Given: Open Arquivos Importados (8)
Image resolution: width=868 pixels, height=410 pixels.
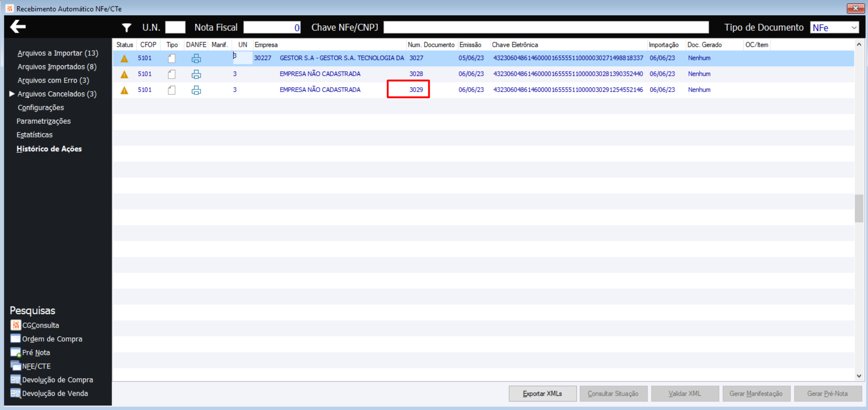Looking at the screenshot, I should 57,67.
